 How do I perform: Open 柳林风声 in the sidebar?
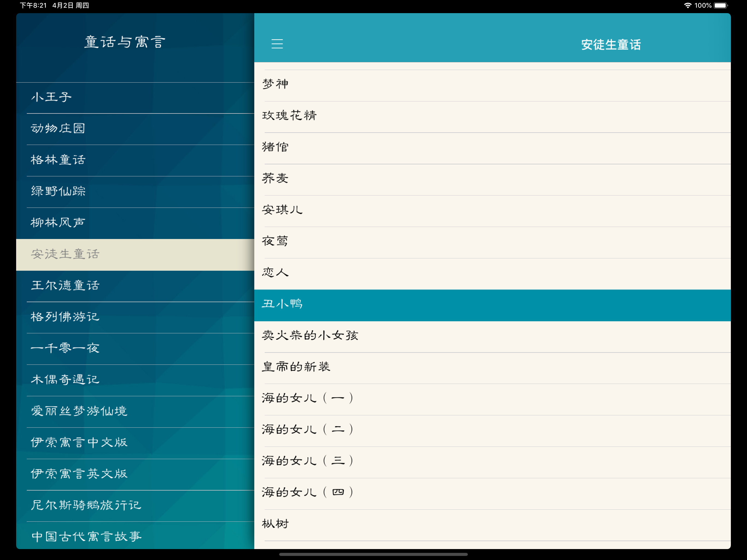[135, 223]
